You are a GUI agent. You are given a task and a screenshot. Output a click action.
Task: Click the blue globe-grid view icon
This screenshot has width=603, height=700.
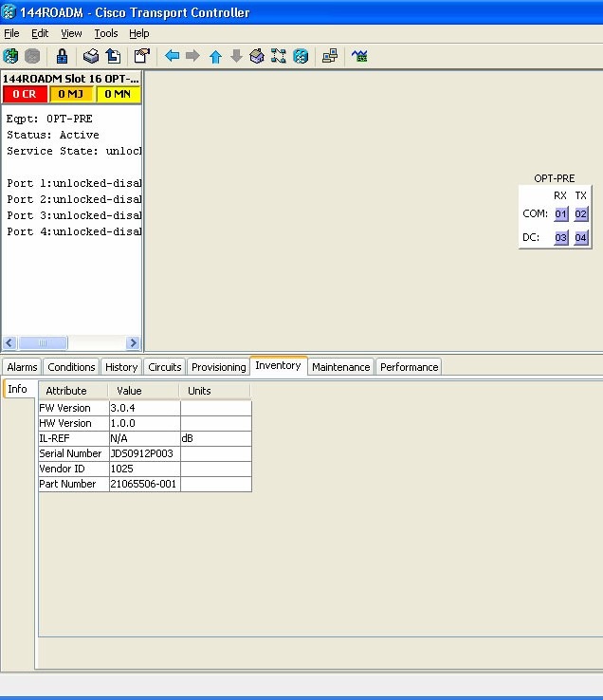[301, 56]
